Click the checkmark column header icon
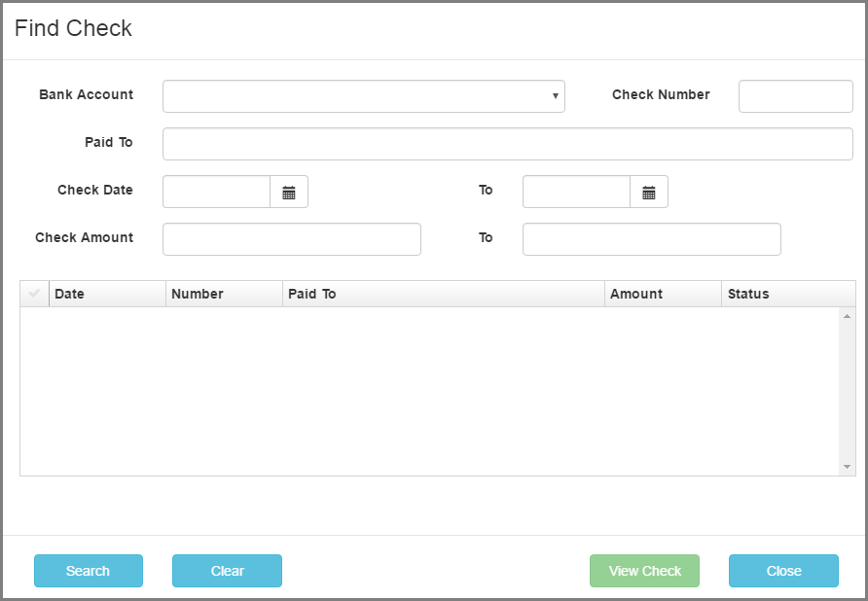The height and width of the screenshot is (601, 868). click(x=34, y=294)
